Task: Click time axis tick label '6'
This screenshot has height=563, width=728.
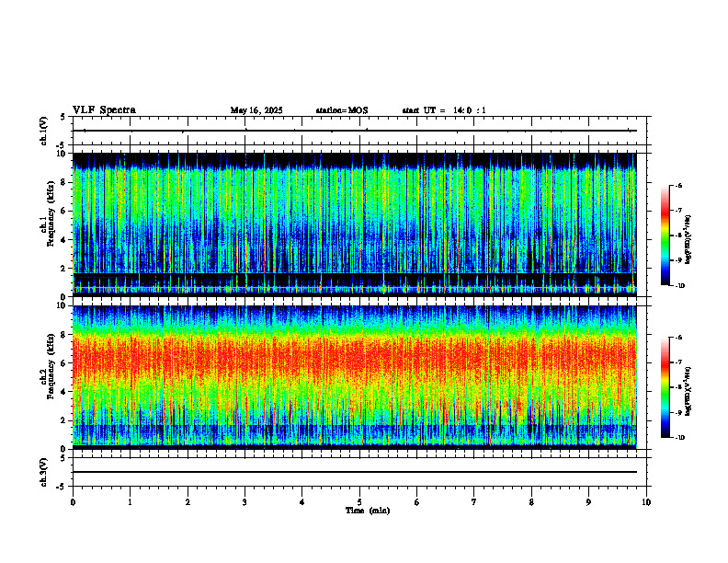Action: click(x=417, y=502)
